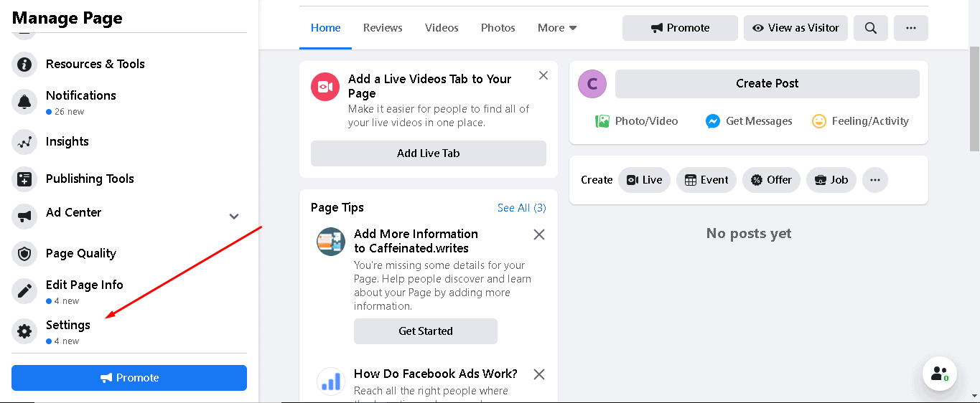Screen dimensions: 980x403
Task: Choose Photo/Video post option
Action: [637, 121]
